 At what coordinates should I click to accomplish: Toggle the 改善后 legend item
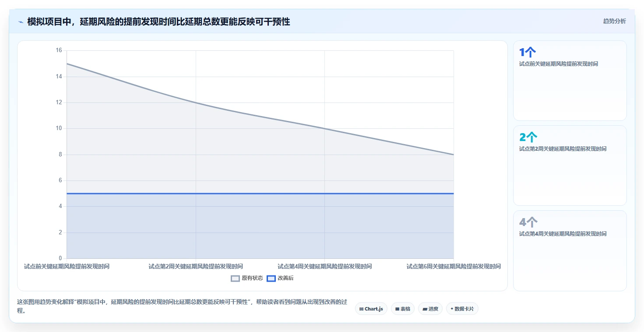pos(280,278)
